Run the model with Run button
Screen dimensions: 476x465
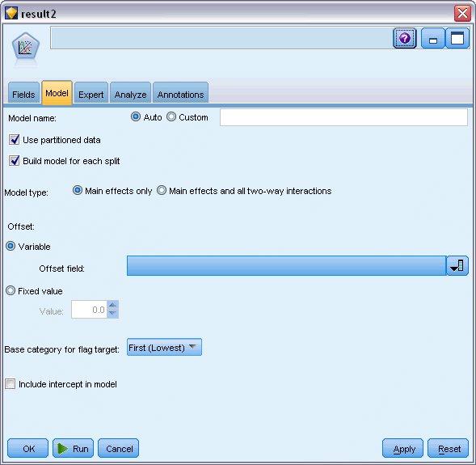coord(73,448)
